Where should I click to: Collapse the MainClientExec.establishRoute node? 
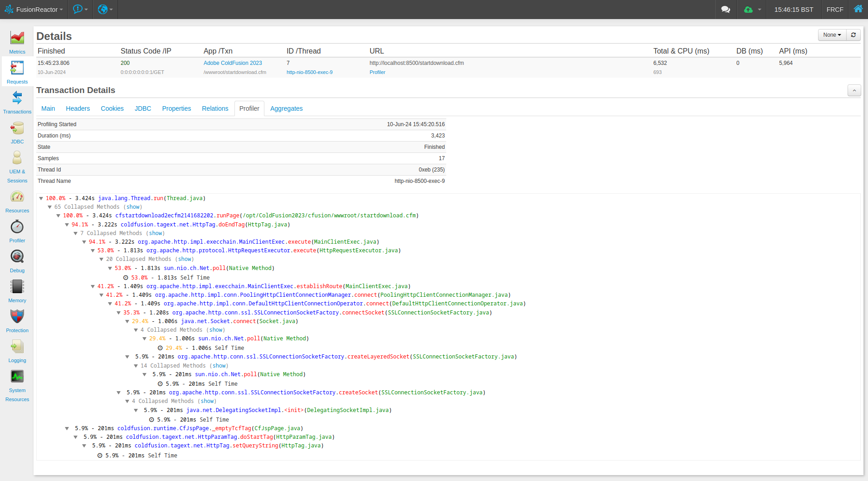93,286
